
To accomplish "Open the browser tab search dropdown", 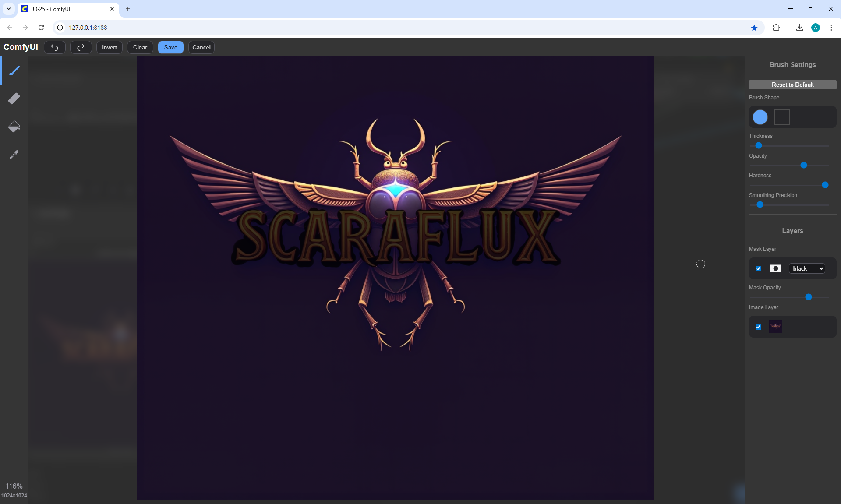I will pyautogui.click(x=9, y=9).
